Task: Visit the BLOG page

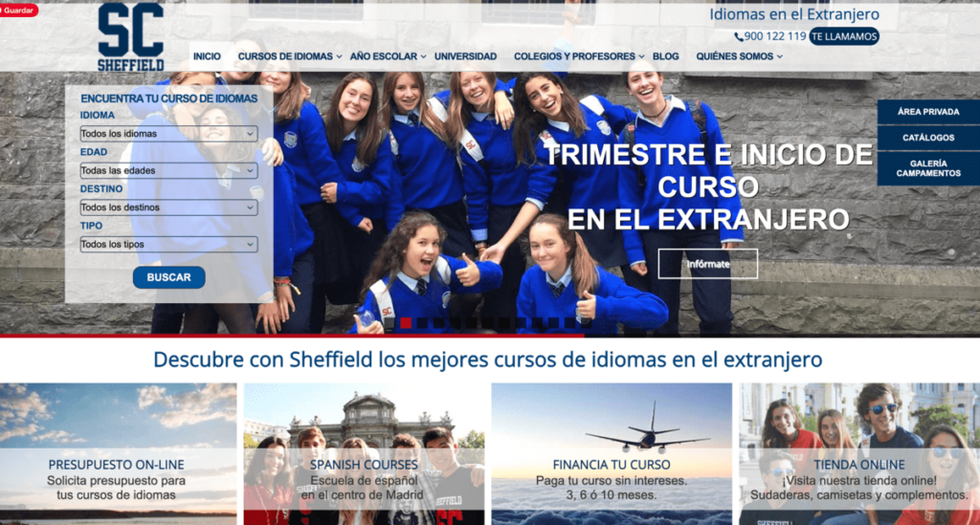Action: point(666,56)
